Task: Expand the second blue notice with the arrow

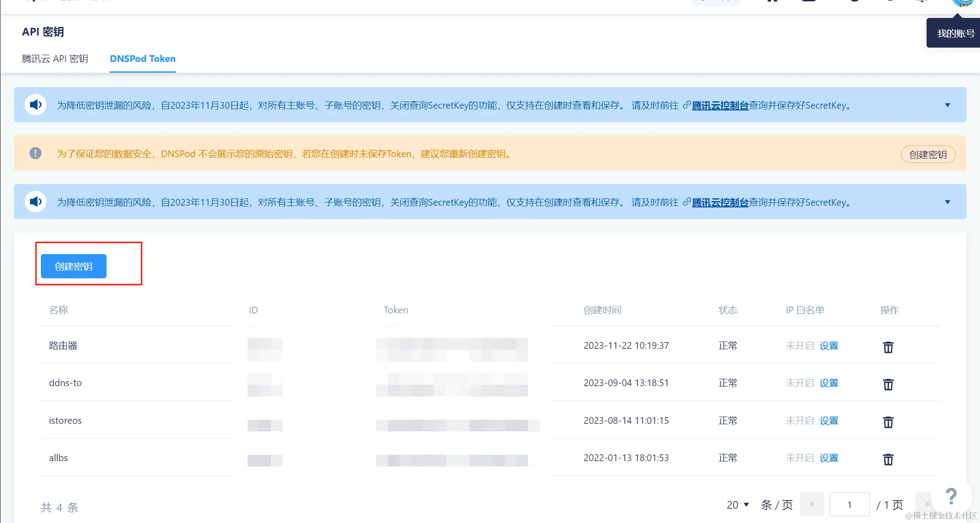Action: click(947, 202)
